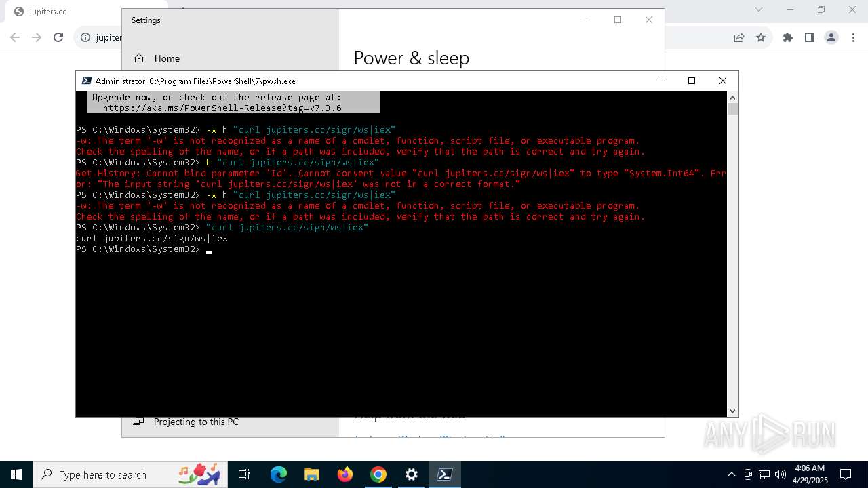
Task: Click PowerShell scrollbar down arrow
Action: point(732,411)
